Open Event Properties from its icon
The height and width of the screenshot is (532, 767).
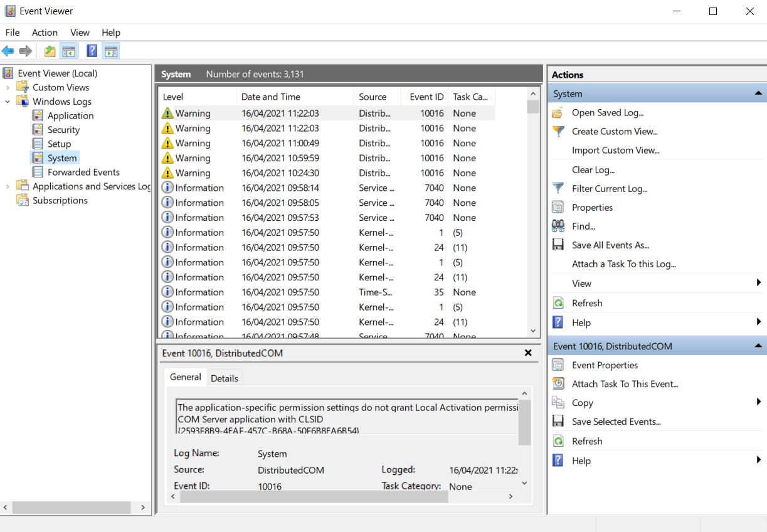pyautogui.click(x=558, y=364)
